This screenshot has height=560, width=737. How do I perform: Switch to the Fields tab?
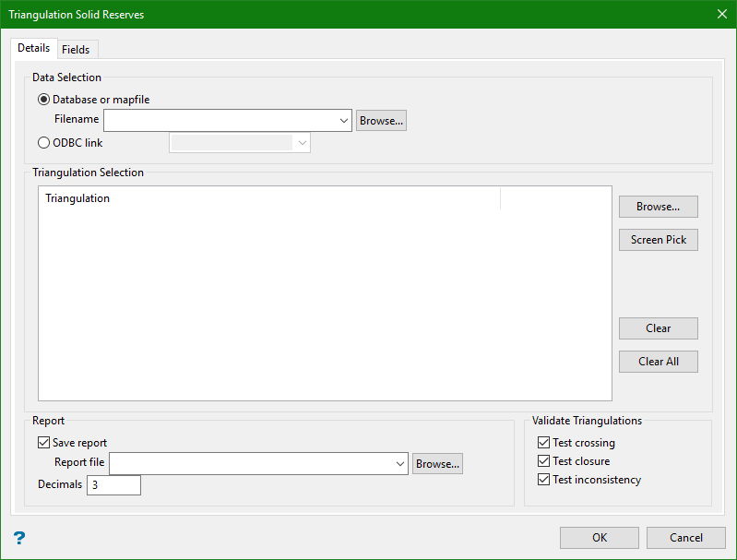click(x=76, y=50)
